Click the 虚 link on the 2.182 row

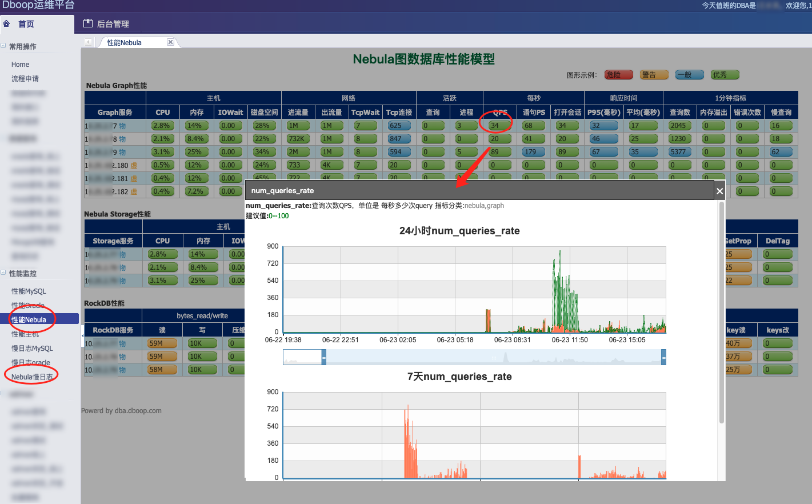coord(134,192)
